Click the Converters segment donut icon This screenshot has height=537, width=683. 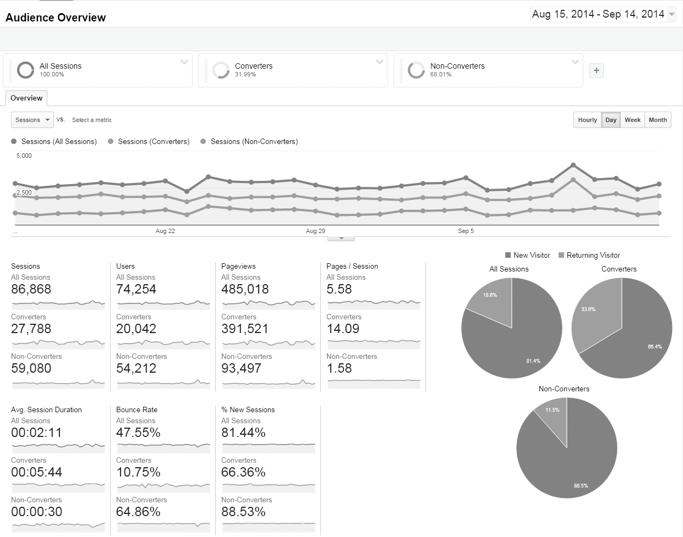pos(220,70)
